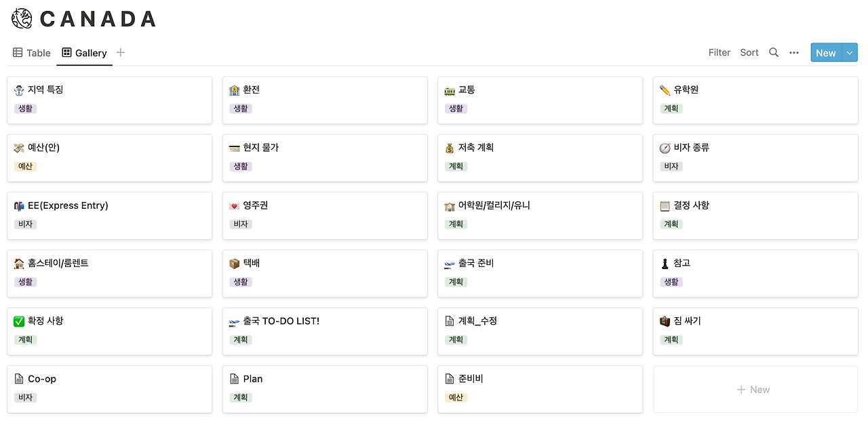
Task: Select the Gallery view tab
Action: coord(84,53)
